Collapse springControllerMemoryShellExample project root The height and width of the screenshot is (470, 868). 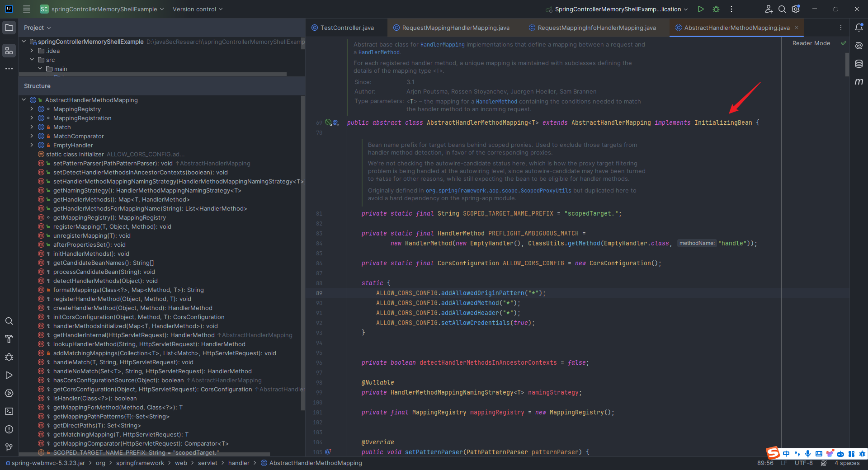pos(24,42)
